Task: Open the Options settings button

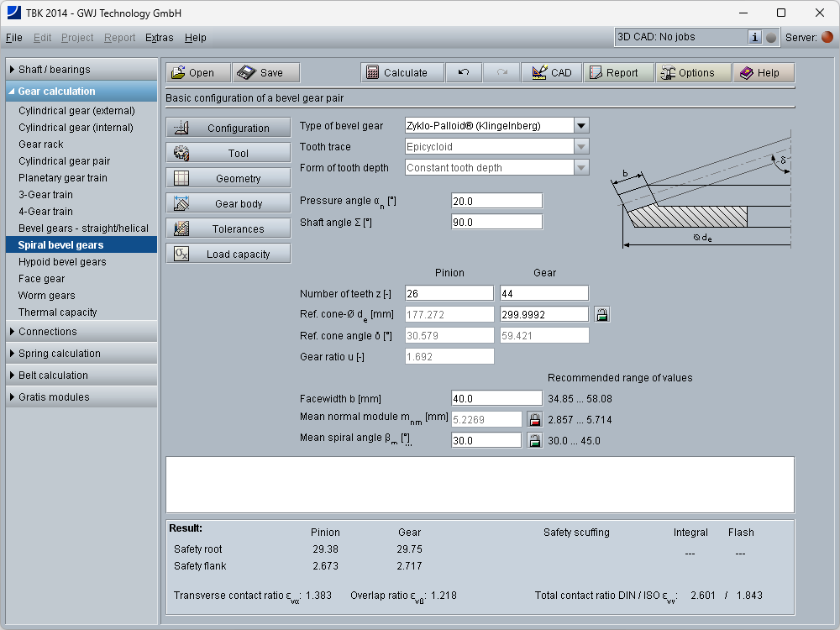Action: click(693, 73)
